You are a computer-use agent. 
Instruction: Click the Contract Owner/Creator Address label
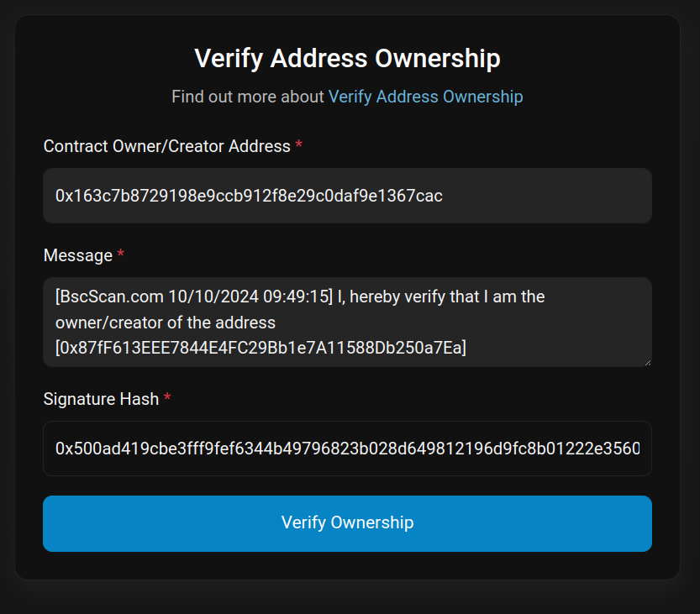click(x=166, y=146)
